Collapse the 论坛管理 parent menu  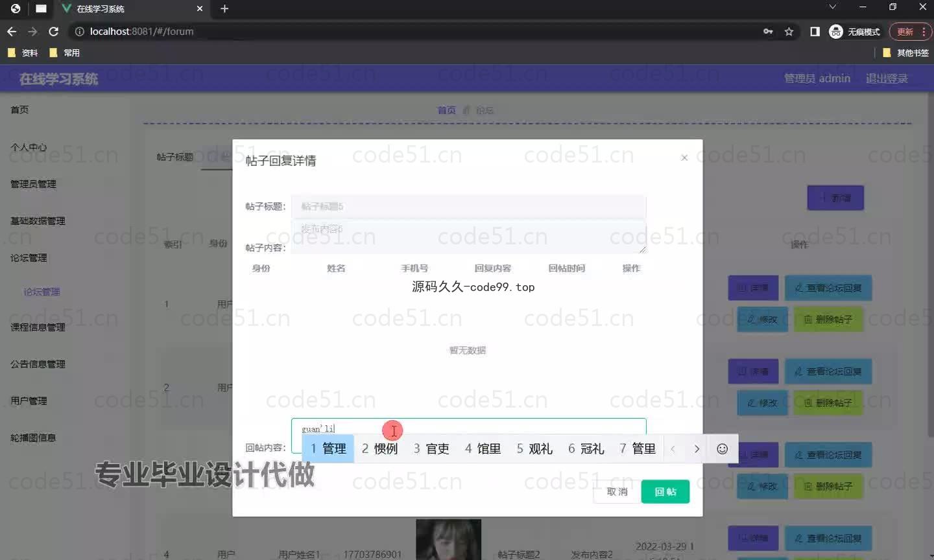coord(29,258)
